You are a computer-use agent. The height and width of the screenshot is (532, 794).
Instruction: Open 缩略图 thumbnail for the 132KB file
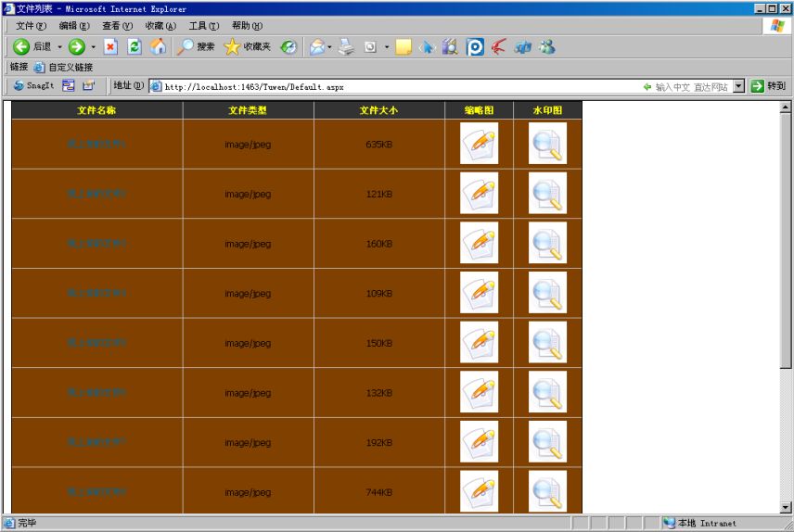tap(479, 392)
